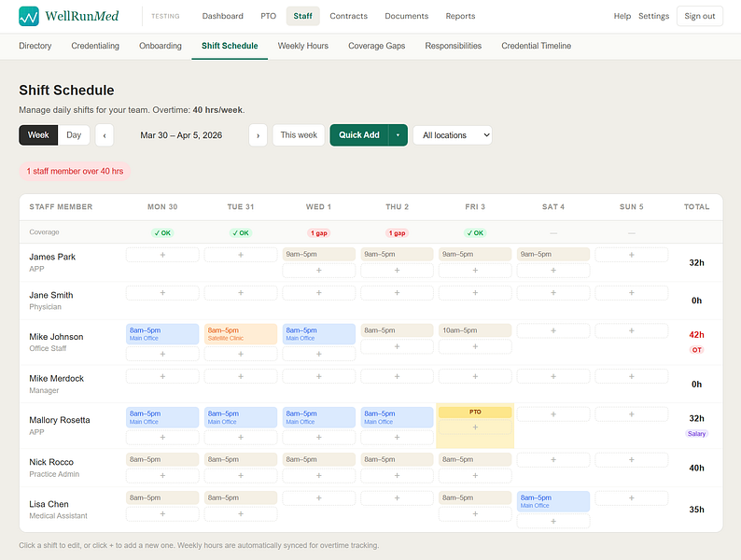Open the Reports menu
Image resolution: width=741 pixels, height=560 pixels.
click(460, 16)
